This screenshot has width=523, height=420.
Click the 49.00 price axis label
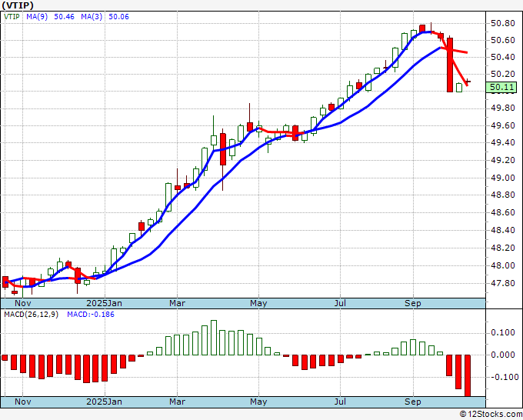click(503, 178)
